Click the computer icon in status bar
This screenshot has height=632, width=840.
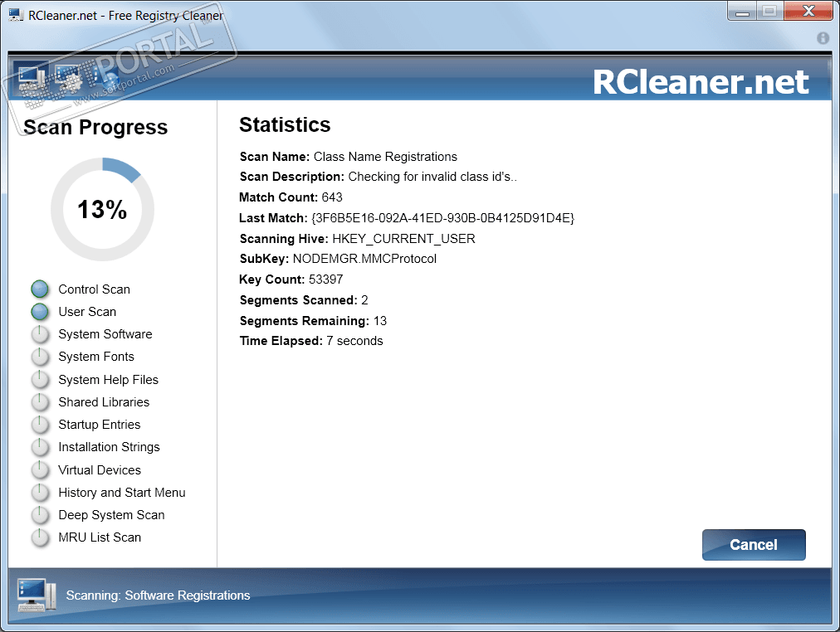tap(36, 595)
